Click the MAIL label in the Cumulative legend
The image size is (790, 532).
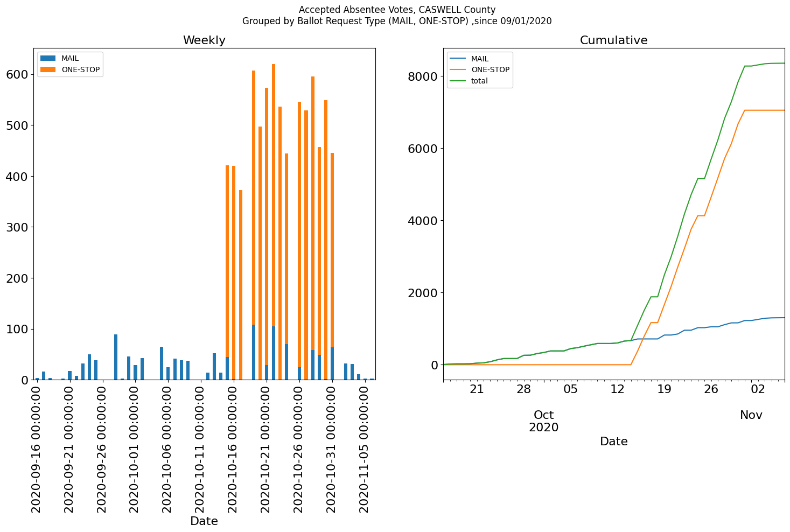480,58
